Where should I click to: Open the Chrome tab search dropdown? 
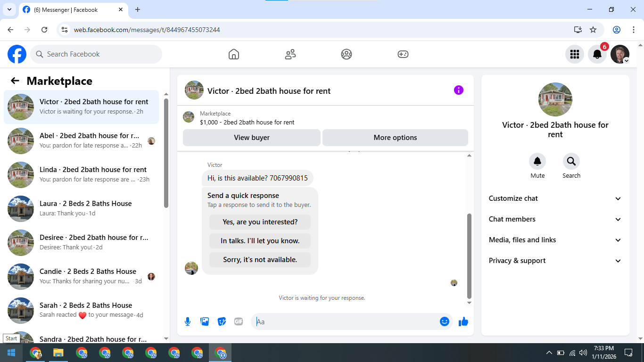pyautogui.click(x=9, y=9)
